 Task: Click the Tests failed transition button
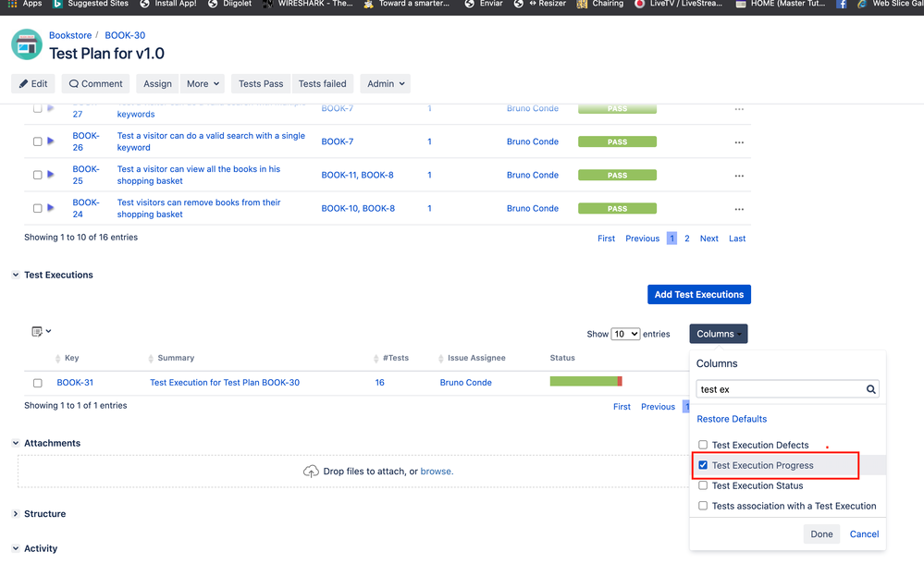click(x=323, y=84)
